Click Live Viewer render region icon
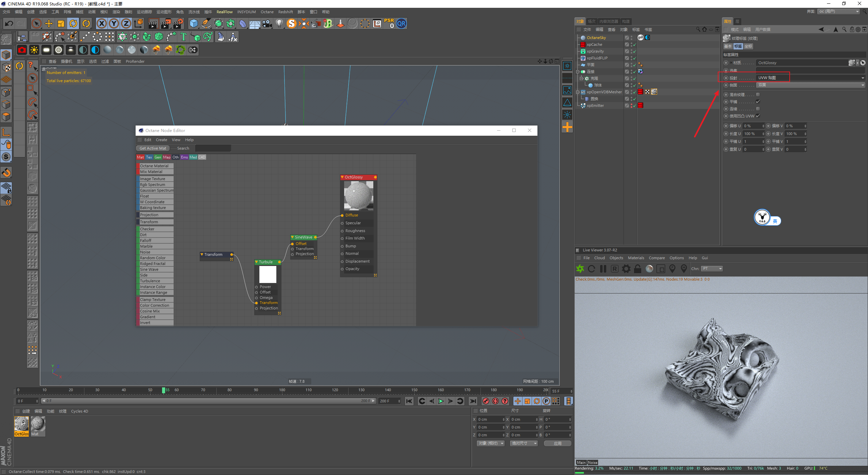 [661, 269]
